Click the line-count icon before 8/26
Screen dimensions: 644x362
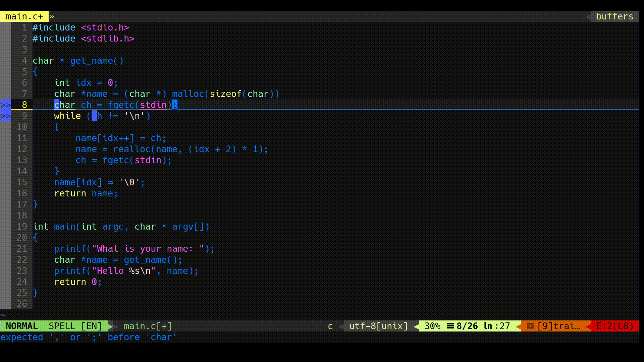tap(450, 326)
